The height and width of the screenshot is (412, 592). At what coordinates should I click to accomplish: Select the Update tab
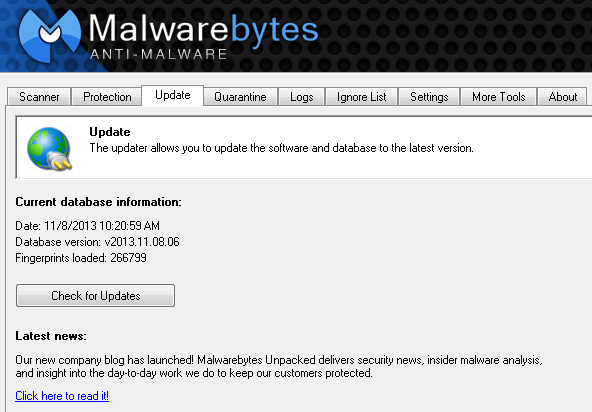point(173,95)
